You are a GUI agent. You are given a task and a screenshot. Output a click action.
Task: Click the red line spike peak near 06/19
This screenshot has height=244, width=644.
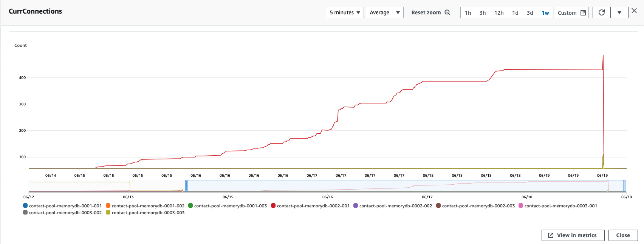tap(603, 56)
